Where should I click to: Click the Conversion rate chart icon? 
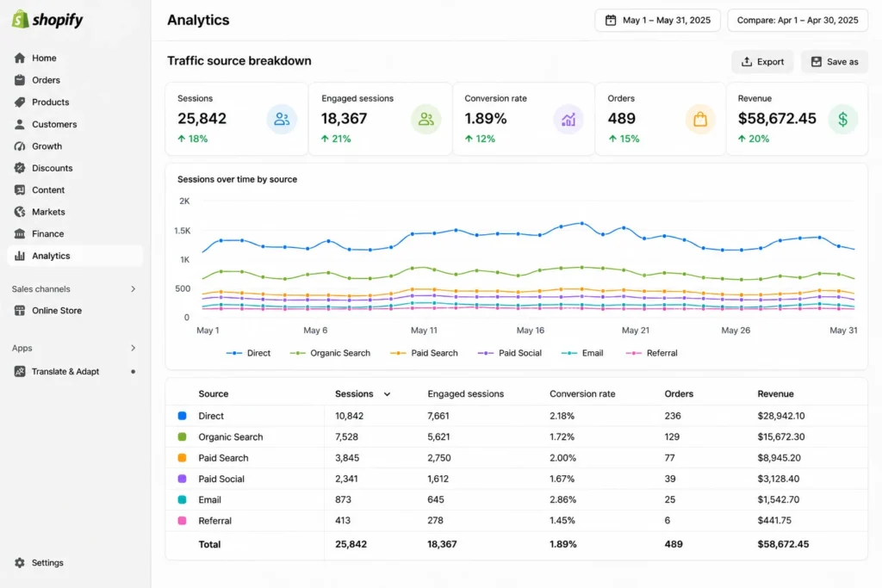tap(568, 119)
